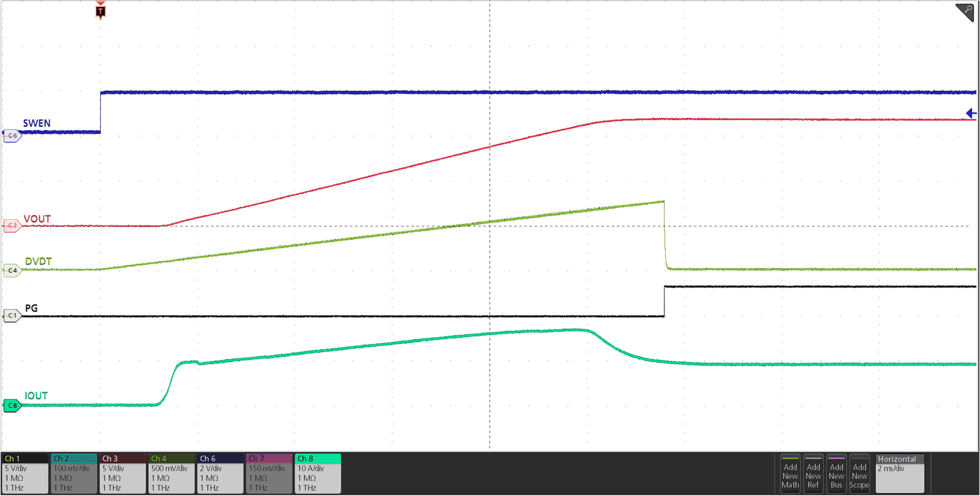Open the Ch 6 2 V/div badge
The image size is (980, 496).
click(220, 473)
